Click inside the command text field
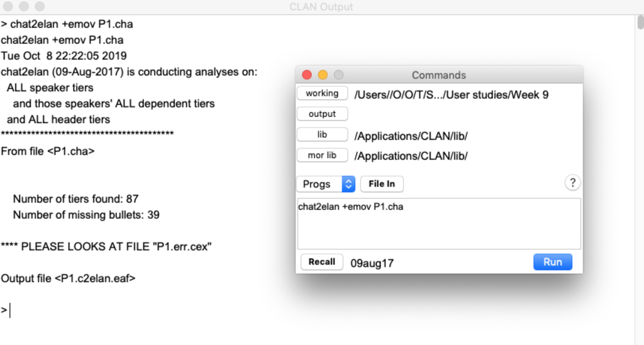This screenshot has height=345, width=644. (x=439, y=224)
